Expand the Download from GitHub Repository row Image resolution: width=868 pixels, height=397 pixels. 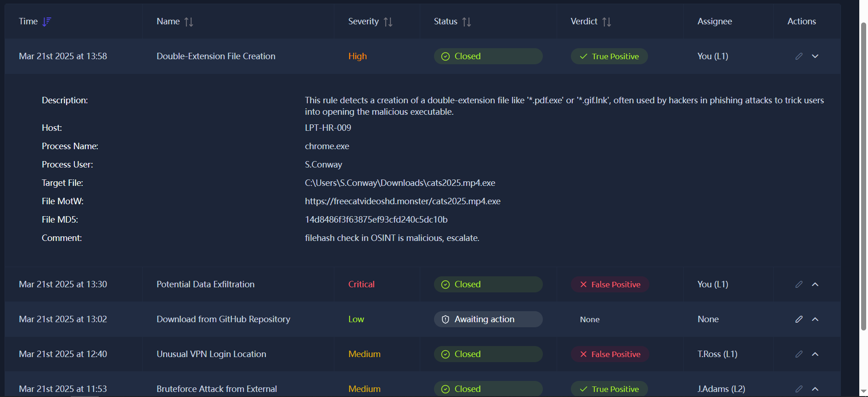click(815, 319)
